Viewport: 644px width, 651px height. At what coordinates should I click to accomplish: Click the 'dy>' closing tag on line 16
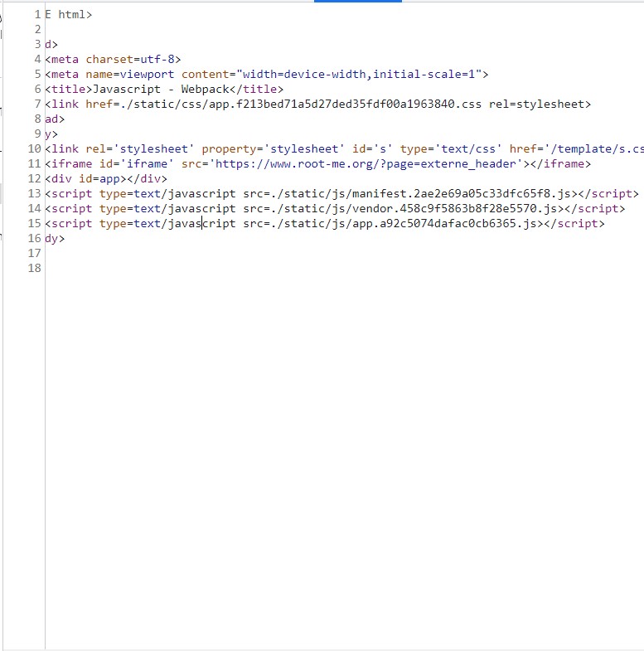click(x=55, y=239)
